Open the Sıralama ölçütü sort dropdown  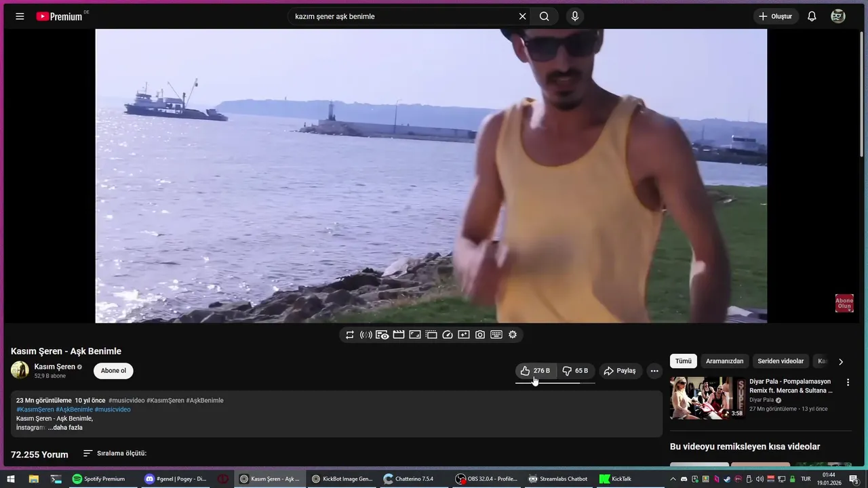click(x=115, y=453)
